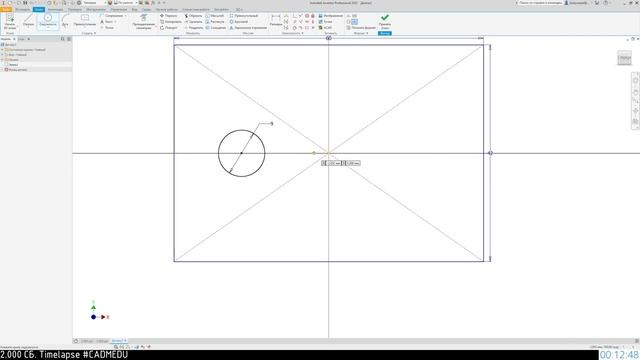The width and height of the screenshot is (640, 360).
Task: Click Insert Points (Точки) icon
Action: pyautogui.click(x=320, y=22)
